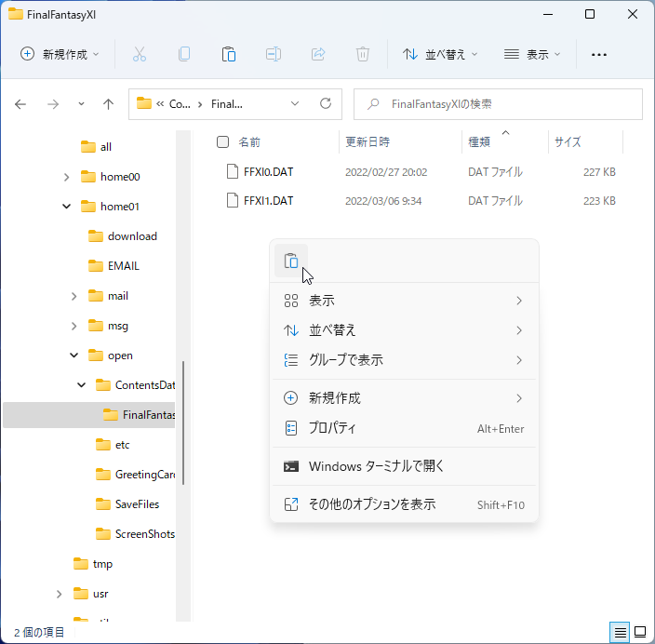Go forward with the right arrow
This screenshot has height=644, width=655.
[x=53, y=104]
